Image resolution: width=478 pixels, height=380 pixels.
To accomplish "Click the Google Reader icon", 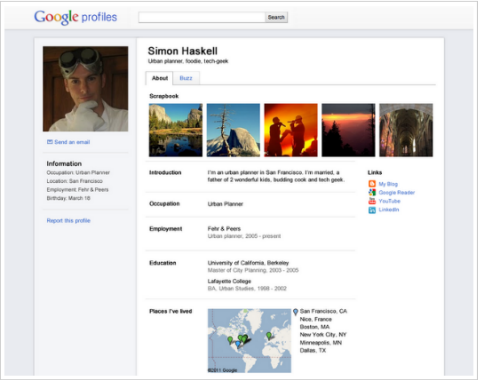I will [x=372, y=192].
